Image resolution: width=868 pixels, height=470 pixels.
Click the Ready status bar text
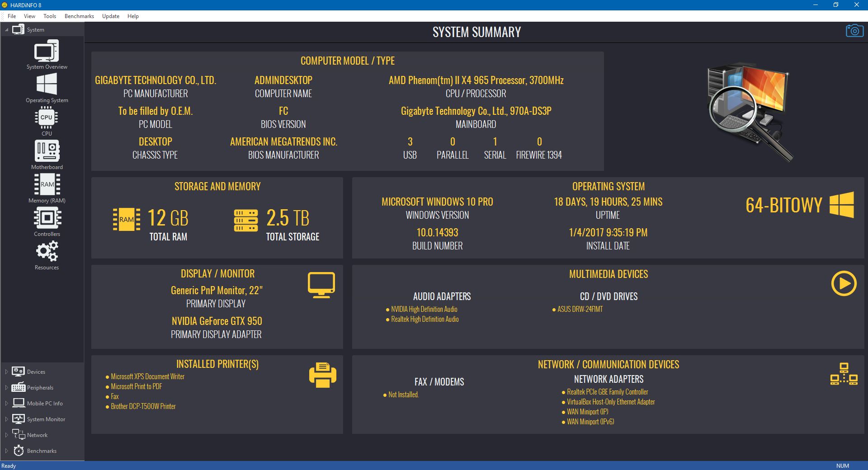(9, 466)
